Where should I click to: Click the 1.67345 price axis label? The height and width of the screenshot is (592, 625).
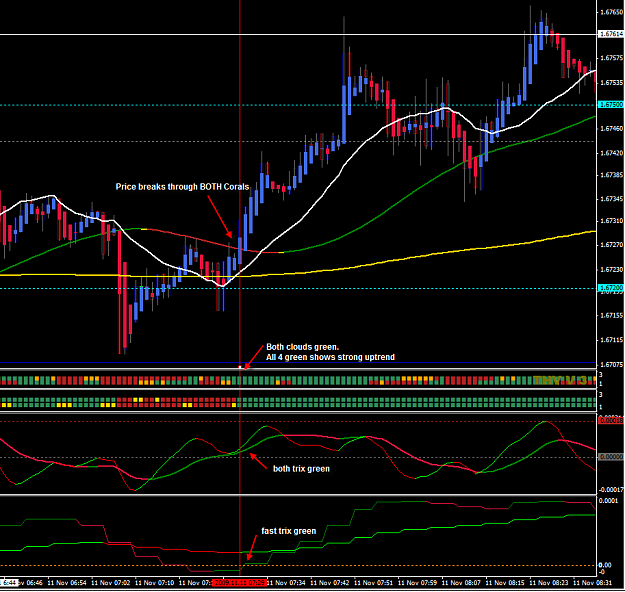[611, 199]
